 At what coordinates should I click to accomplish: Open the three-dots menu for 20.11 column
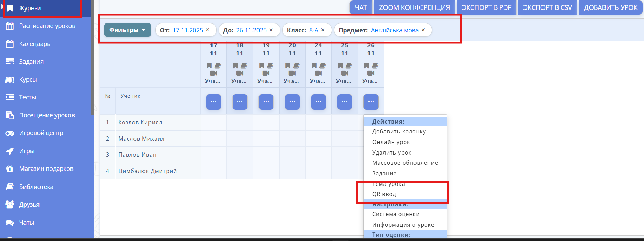[292, 102]
